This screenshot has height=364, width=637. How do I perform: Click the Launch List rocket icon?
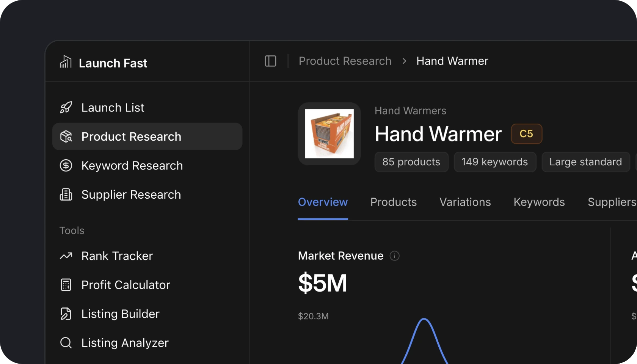(x=66, y=108)
